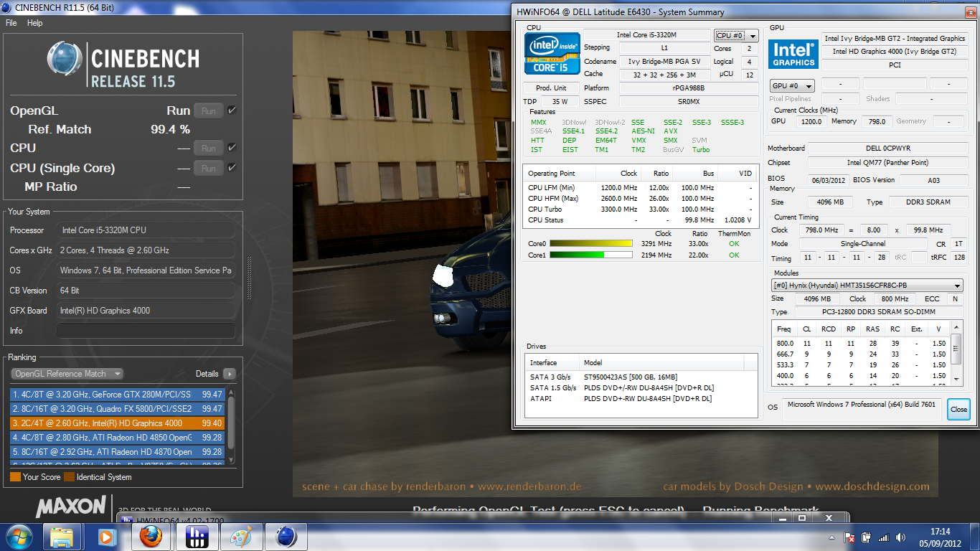Click the platform value rPGA988B
The width and height of the screenshot is (980, 551).
(x=689, y=88)
